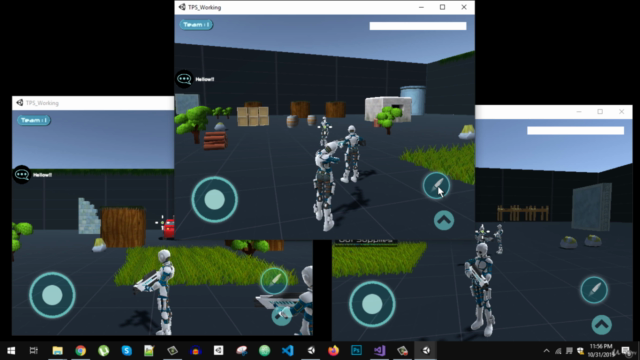Open Photoshop from the taskbar
The image size is (640, 360).
[x=356, y=351]
